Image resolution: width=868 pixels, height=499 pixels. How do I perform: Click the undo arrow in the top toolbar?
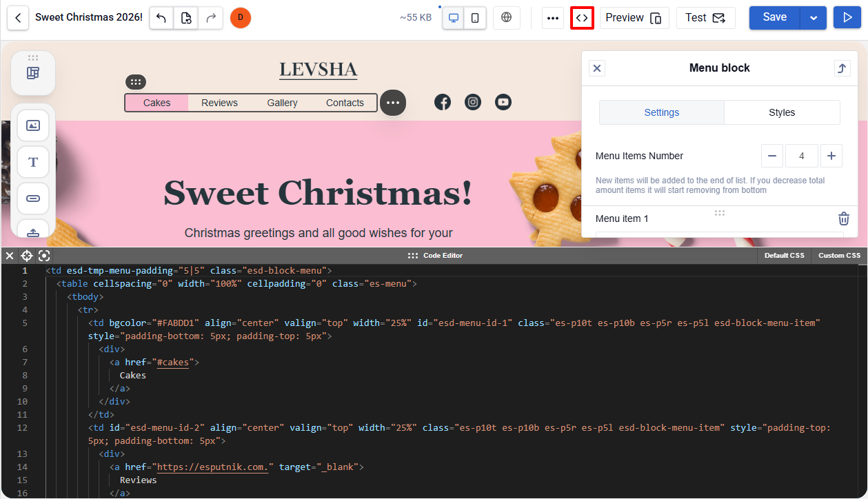coord(161,17)
